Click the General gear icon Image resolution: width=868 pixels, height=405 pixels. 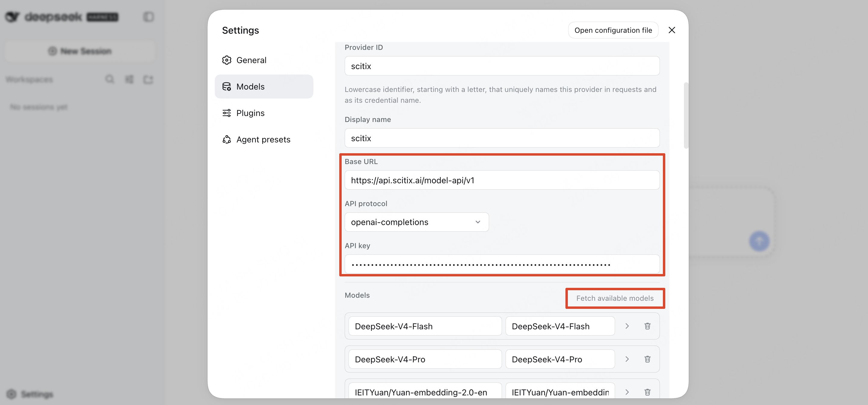(x=227, y=60)
